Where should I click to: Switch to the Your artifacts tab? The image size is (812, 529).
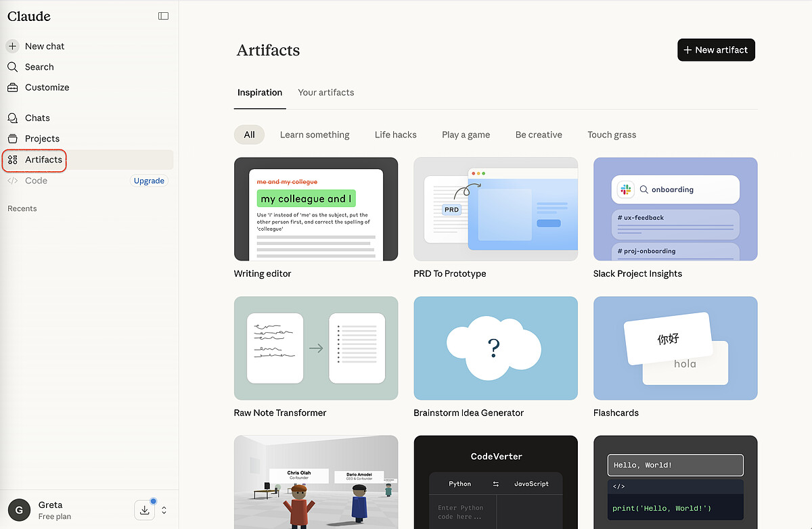click(325, 93)
